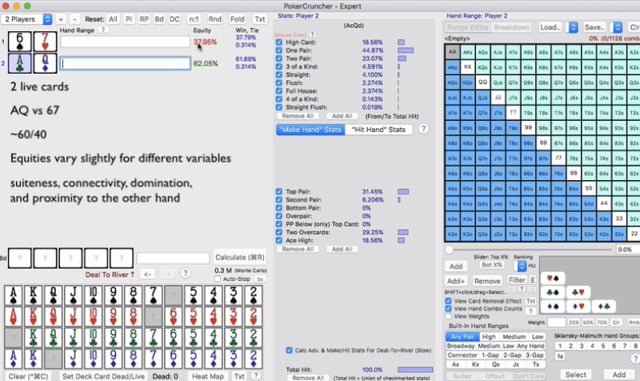640x381 pixels.
Task: Adjust the hand range percentage slider
Action: tap(449, 250)
